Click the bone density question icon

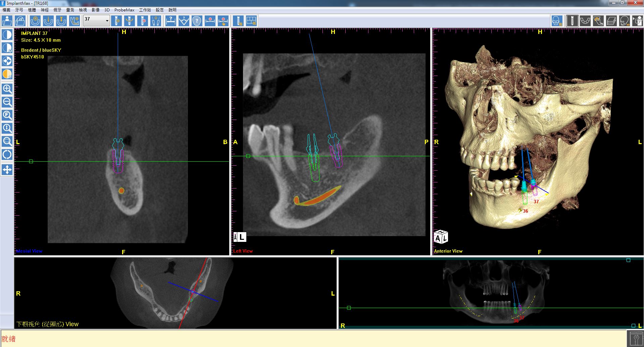tap(197, 21)
